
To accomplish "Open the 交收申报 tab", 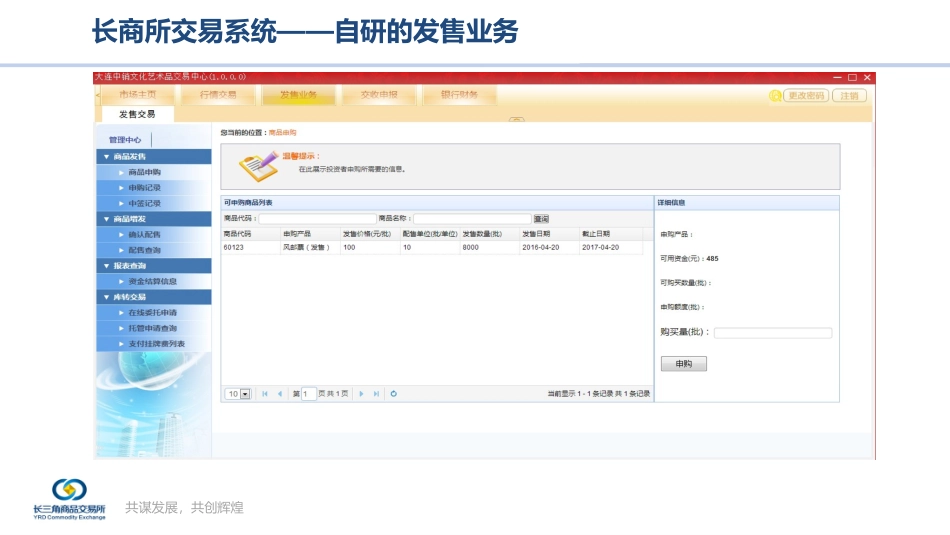I will (x=379, y=95).
